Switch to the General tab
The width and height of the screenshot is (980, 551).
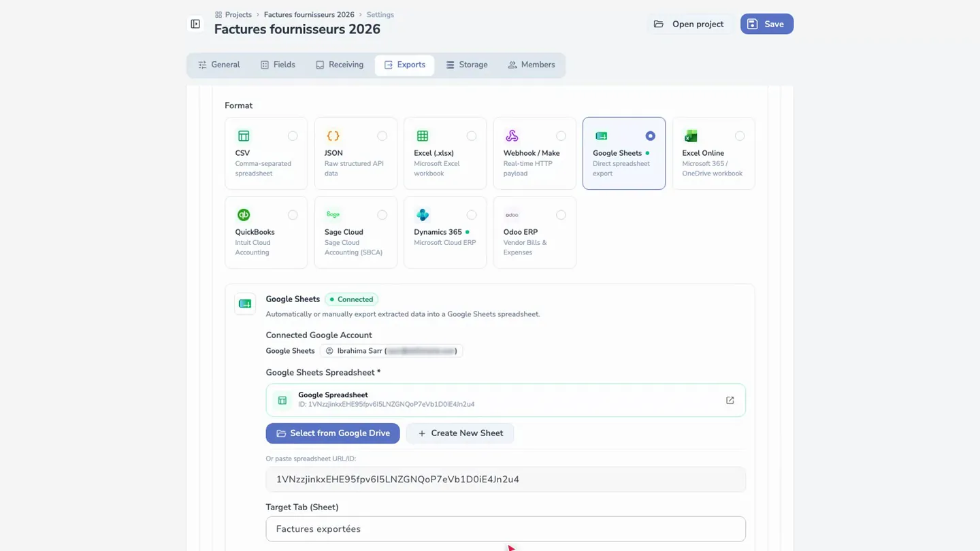pyautogui.click(x=219, y=65)
